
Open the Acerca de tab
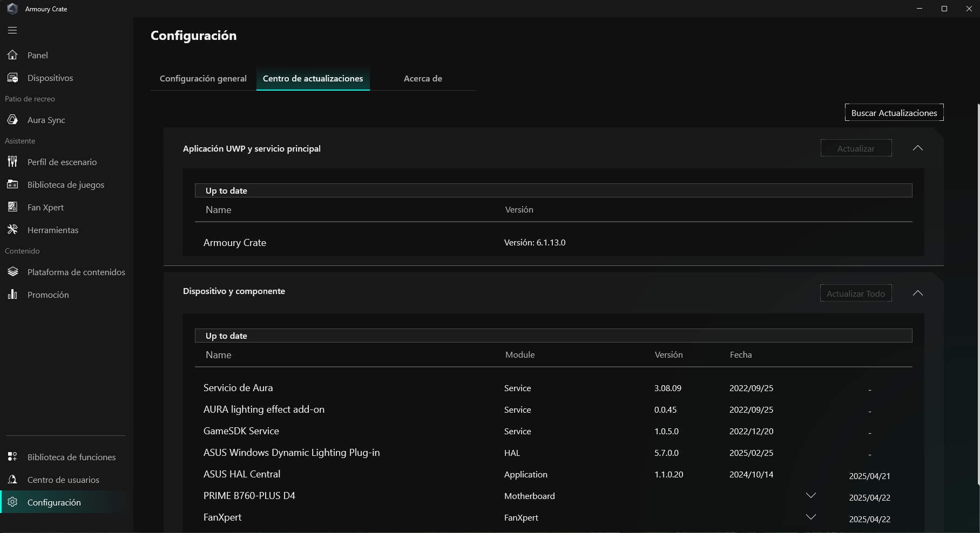pos(423,78)
